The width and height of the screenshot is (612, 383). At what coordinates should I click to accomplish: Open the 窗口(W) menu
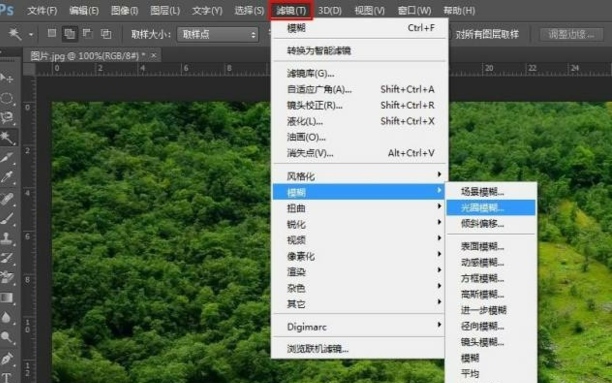tap(415, 11)
